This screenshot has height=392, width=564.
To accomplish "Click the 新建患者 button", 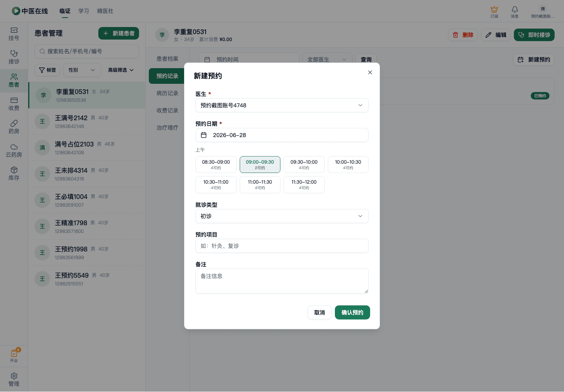I will pos(119,34).
